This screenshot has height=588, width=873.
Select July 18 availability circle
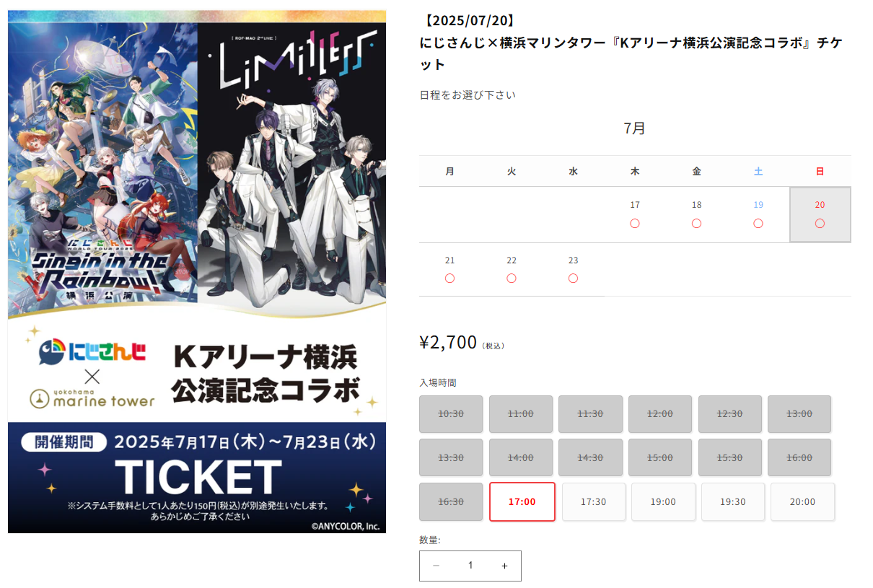[x=696, y=224]
